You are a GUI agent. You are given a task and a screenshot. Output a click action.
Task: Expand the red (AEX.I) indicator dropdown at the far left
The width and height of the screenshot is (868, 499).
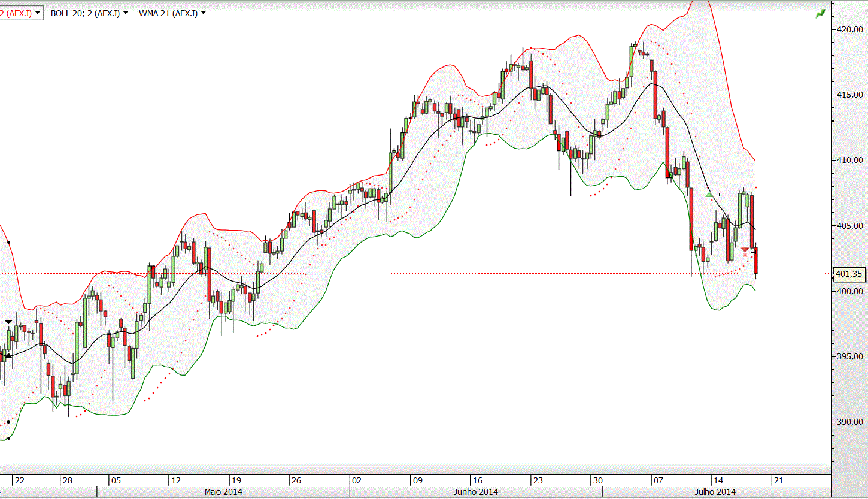[x=22, y=13]
